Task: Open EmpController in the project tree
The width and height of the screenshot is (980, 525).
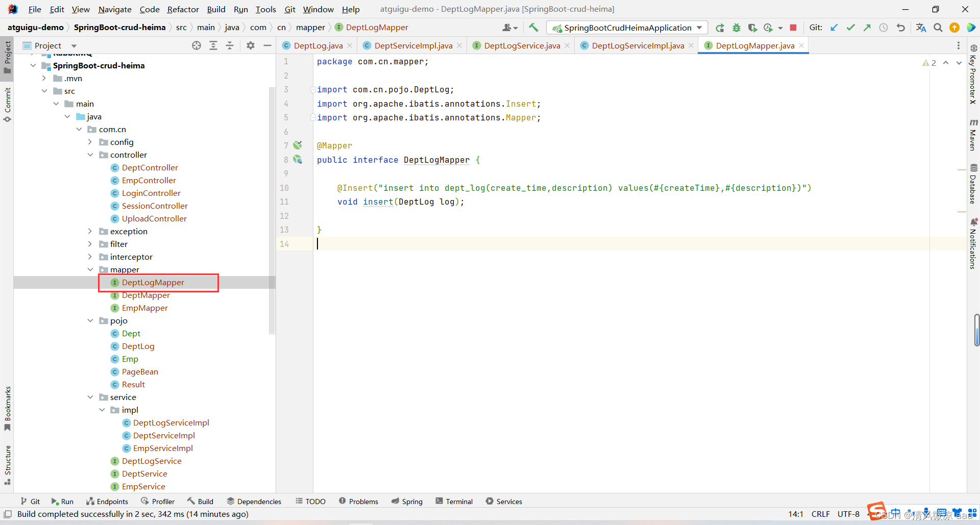Action: 149,180
